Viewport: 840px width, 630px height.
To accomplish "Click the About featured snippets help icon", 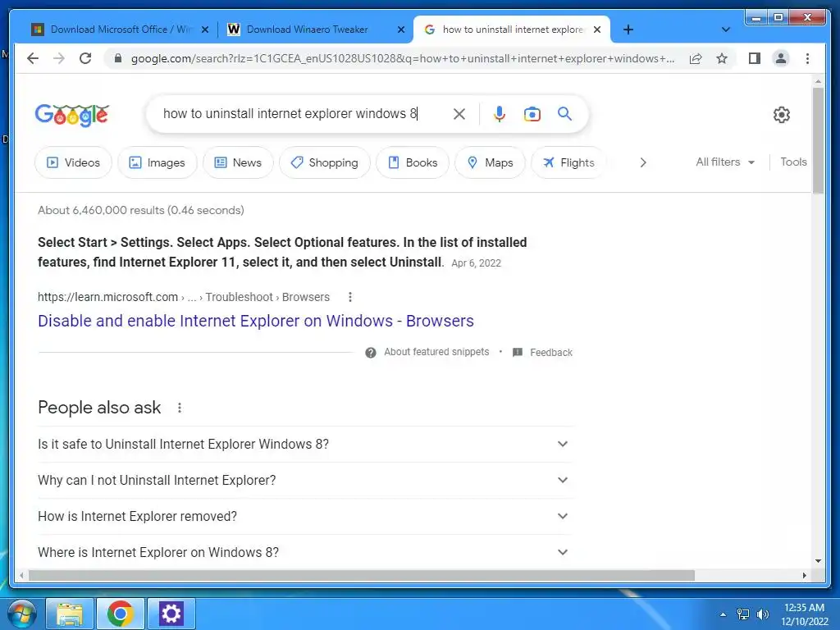I will (371, 353).
